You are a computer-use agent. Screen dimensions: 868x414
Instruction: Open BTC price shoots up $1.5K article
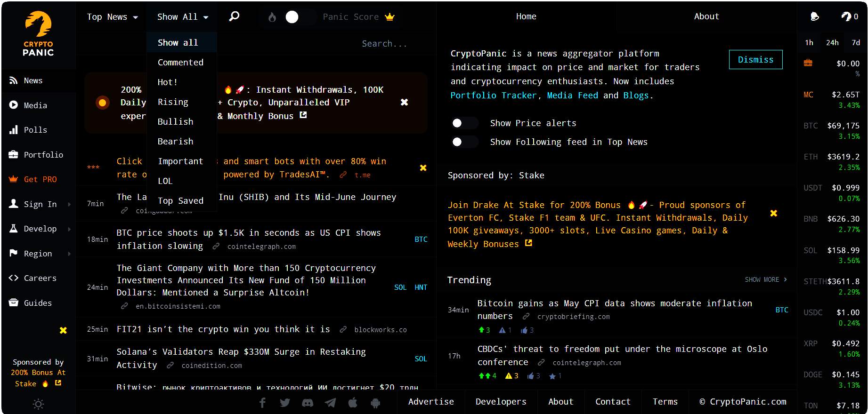point(248,239)
